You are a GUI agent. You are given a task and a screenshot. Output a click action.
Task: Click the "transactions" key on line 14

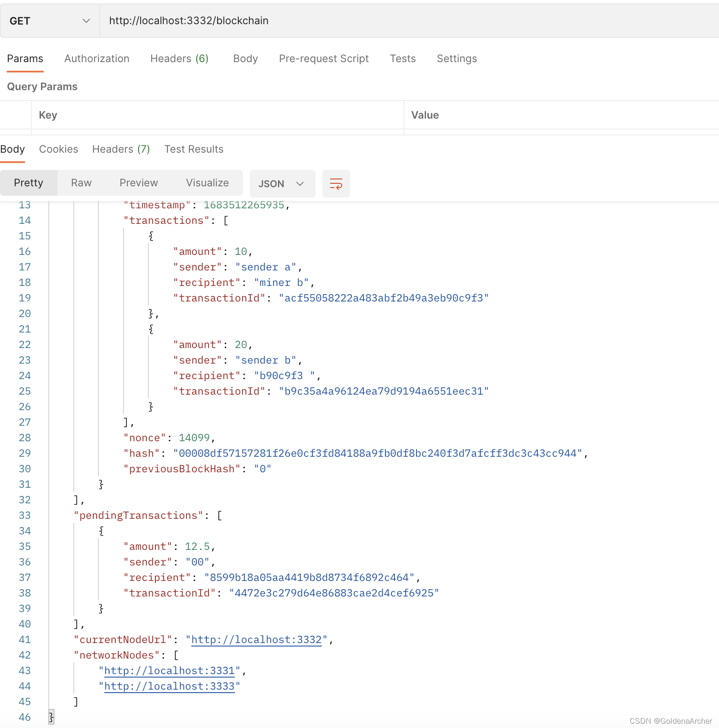click(x=166, y=220)
